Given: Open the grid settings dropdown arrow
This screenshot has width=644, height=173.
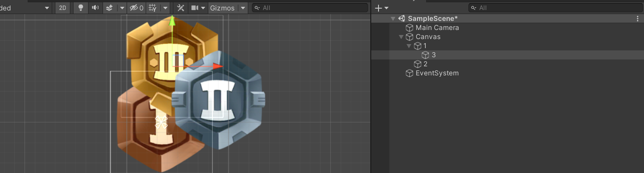Looking at the screenshot, I should pyautogui.click(x=165, y=8).
